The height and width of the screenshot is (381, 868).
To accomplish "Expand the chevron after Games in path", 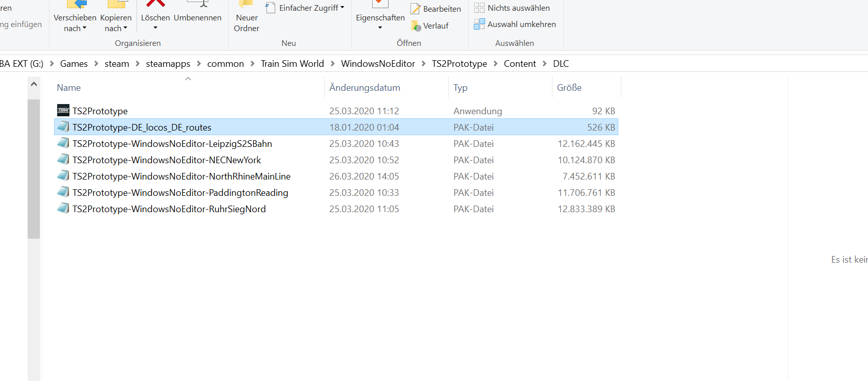I will (96, 64).
